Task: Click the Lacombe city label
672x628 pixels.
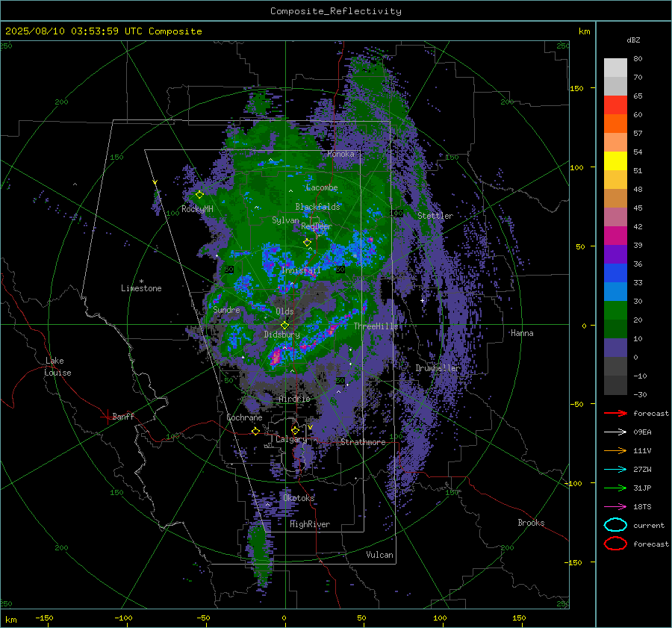Action: point(322,187)
